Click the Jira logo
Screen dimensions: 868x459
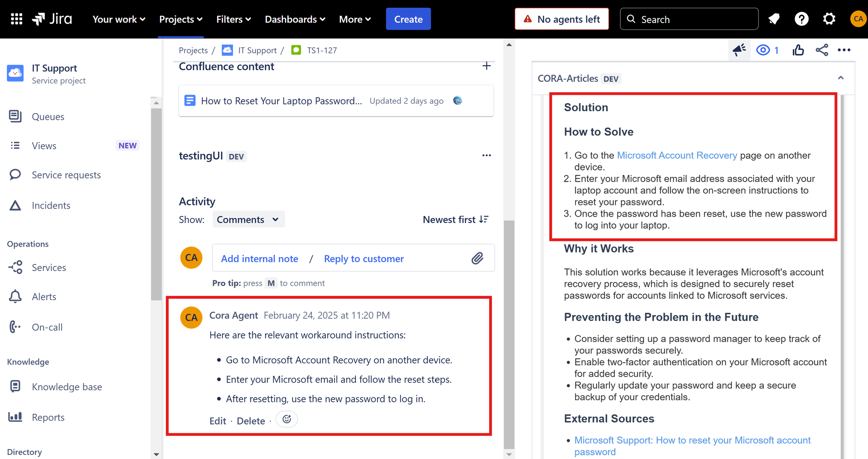point(52,19)
